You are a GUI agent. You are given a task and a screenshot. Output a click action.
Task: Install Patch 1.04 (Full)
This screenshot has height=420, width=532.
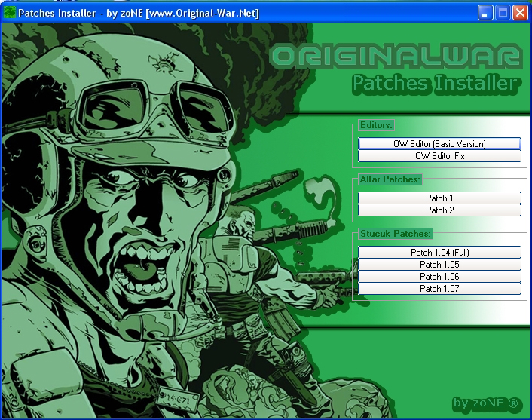tap(439, 253)
